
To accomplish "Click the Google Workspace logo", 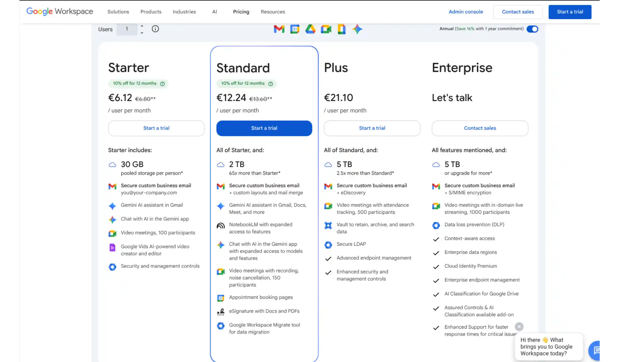I will (60, 11).
